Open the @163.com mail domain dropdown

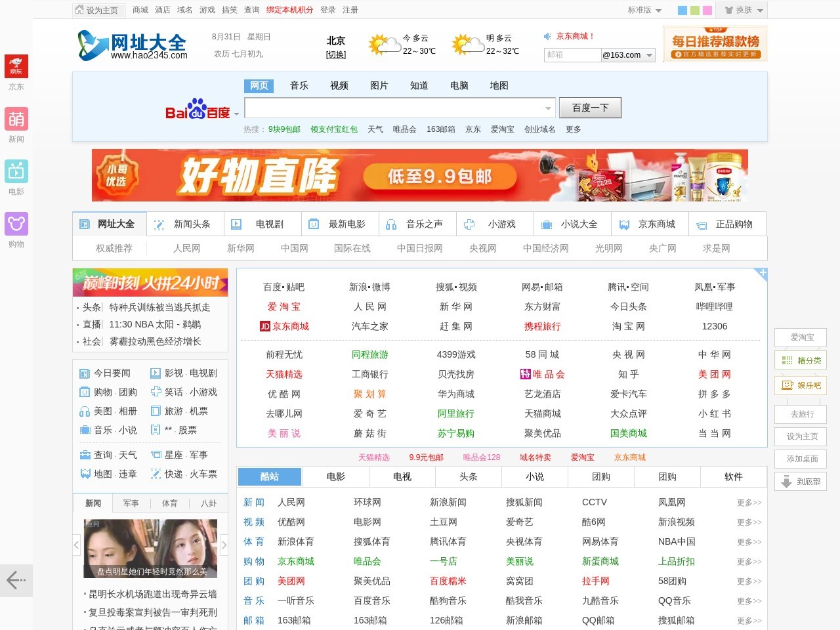[628, 55]
